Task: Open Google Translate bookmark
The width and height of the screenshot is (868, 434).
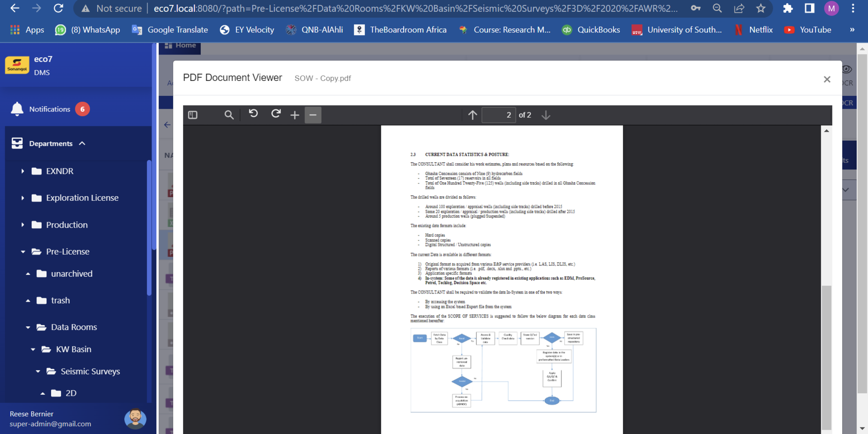Action: 170,30
